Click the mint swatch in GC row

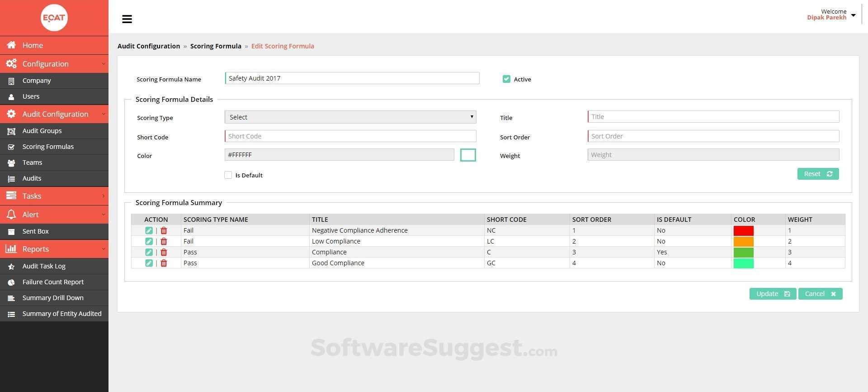[x=743, y=263]
